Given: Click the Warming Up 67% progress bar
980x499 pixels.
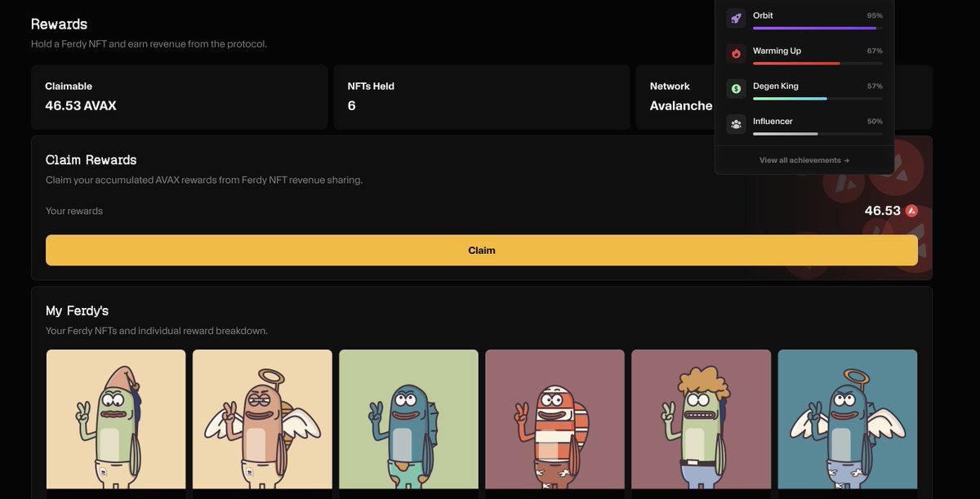Looking at the screenshot, I should click(817, 63).
